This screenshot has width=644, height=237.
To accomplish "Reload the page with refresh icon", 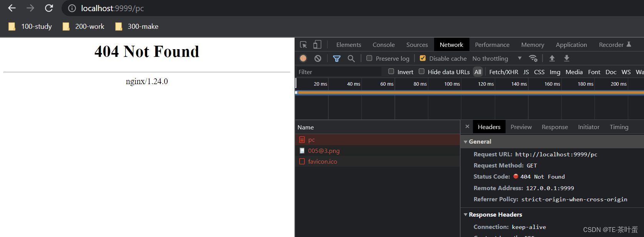I will click(49, 8).
